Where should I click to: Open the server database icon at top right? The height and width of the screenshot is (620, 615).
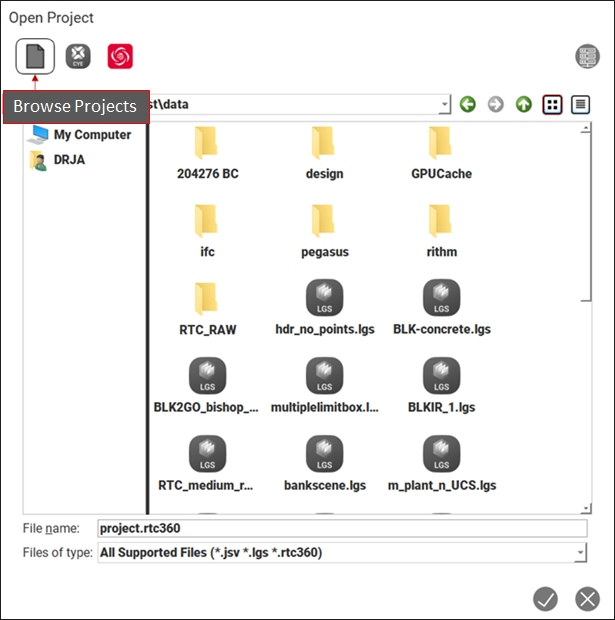[587, 57]
